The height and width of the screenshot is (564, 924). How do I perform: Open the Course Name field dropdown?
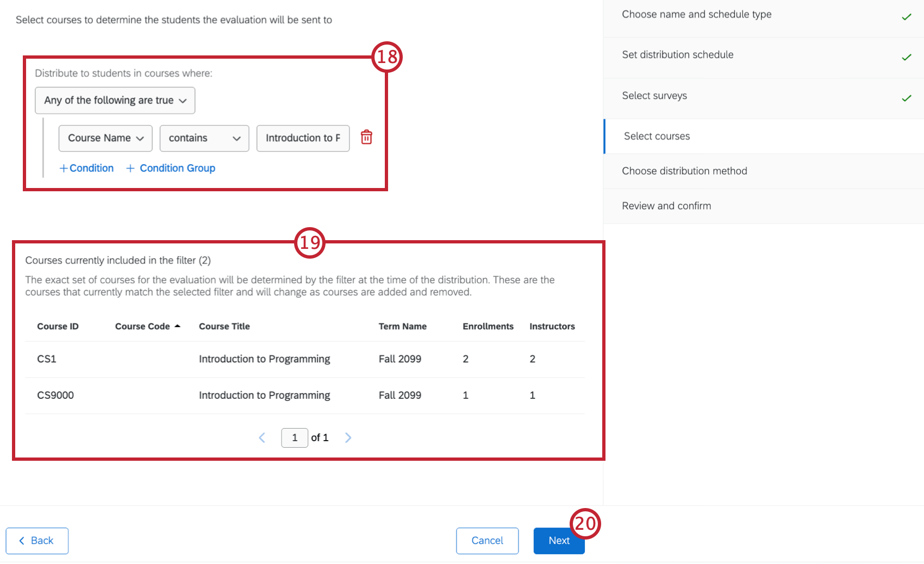pyautogui.click(x=105, y=138)
